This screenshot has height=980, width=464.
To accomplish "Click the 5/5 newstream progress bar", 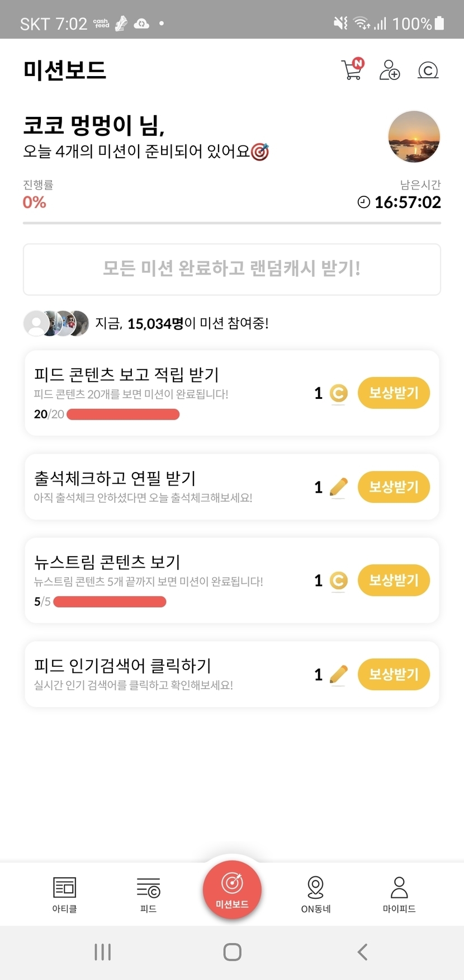I will [110, 602].
